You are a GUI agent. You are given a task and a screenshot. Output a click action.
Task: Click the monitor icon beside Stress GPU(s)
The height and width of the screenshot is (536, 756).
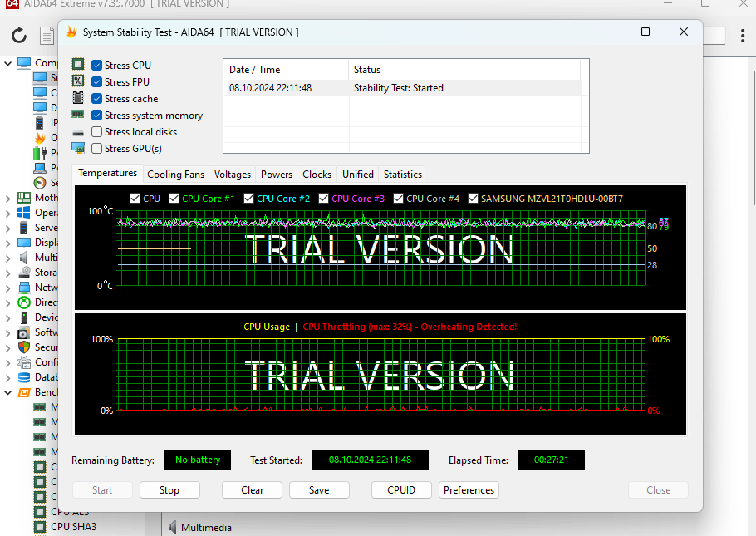[78, 148]
